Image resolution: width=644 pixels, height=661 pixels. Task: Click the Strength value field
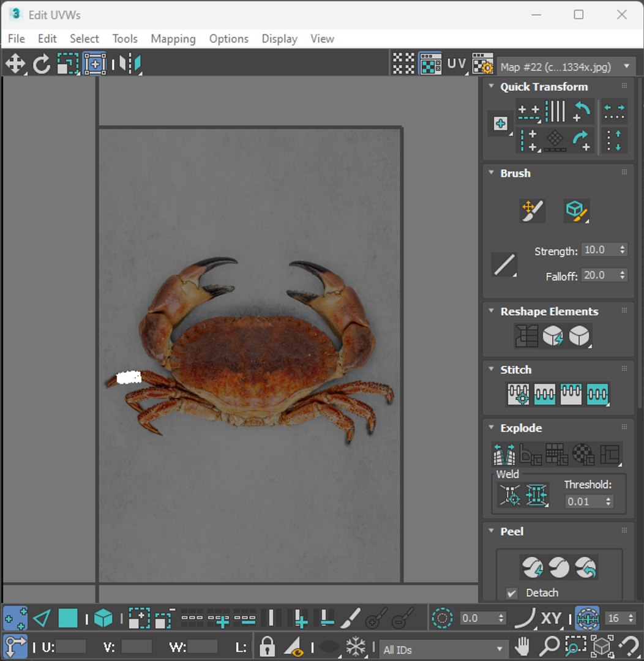click(600, 250)
